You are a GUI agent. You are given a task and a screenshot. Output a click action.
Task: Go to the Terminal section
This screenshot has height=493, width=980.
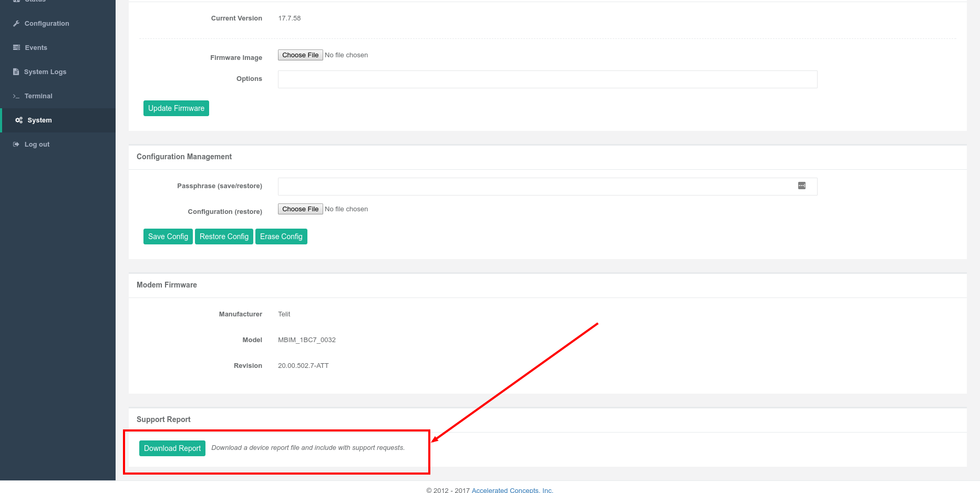pos(38,96)
